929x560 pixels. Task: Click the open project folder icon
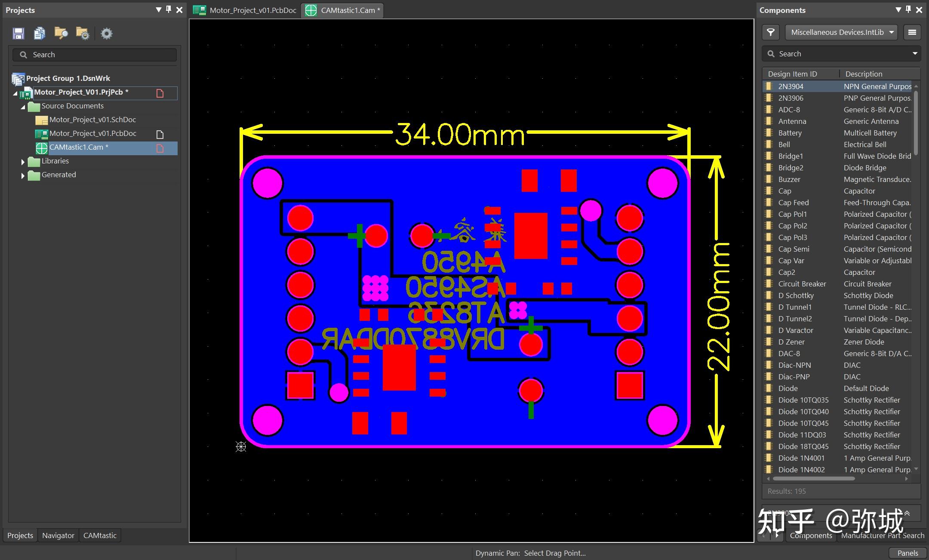(x=61, y=34)
